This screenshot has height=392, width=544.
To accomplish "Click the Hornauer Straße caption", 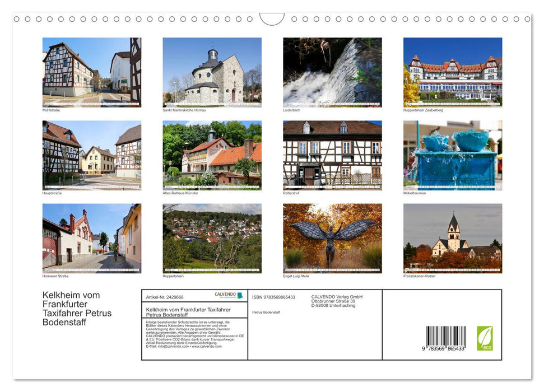I will click(x=55, y=277).
